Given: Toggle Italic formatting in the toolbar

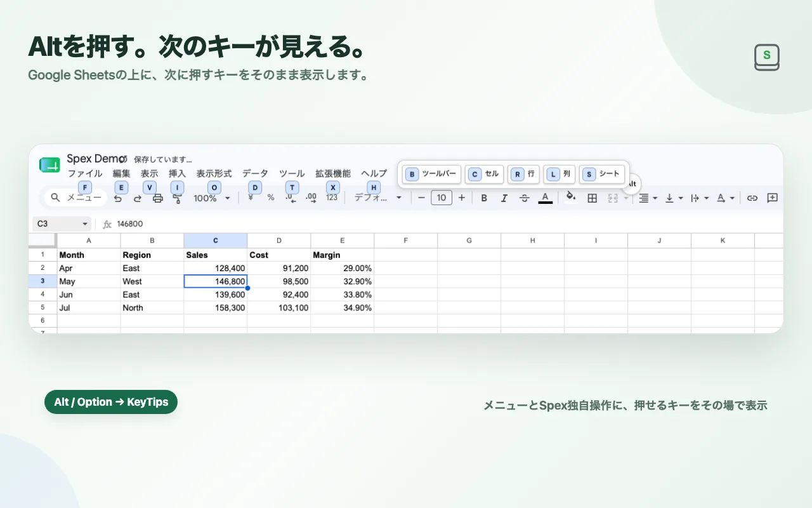Looking at the screenshot, I should coord(504,198).
